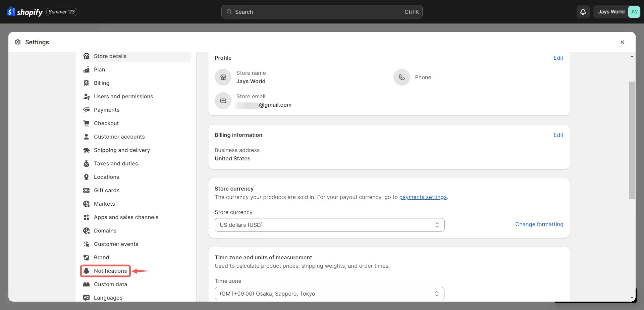Click the scrollbar up arrow

coord(632,56)
